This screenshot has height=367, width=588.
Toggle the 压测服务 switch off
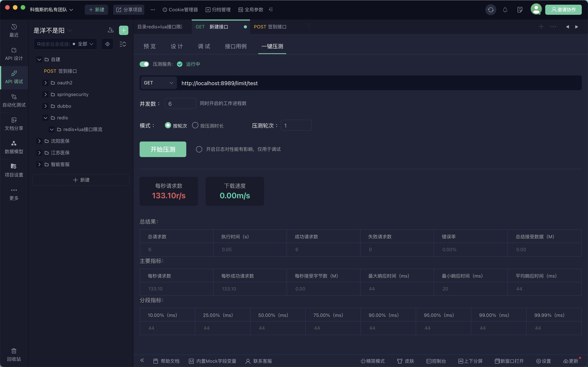[144, 64]
